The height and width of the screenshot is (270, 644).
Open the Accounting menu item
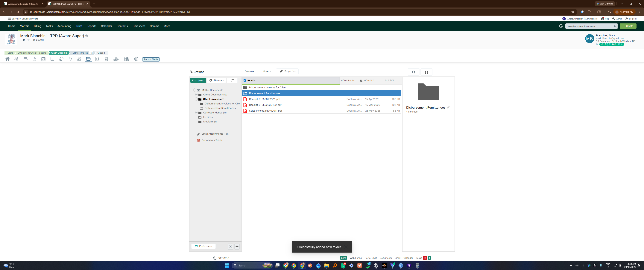click(64, 26)
